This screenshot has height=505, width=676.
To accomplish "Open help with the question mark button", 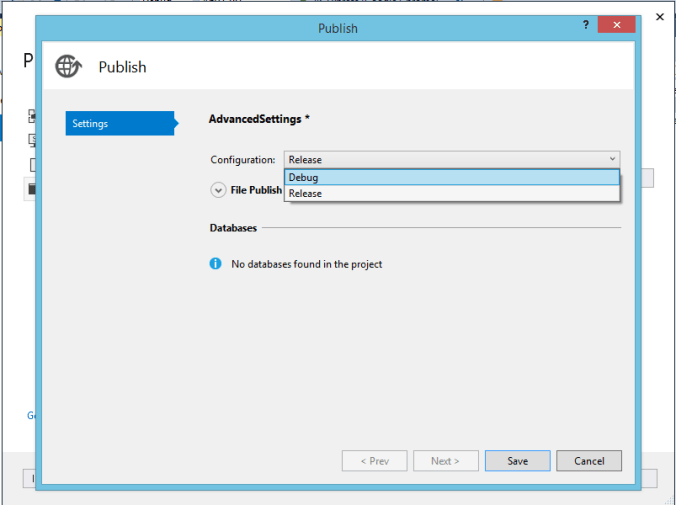I will (x=586, y=25).
